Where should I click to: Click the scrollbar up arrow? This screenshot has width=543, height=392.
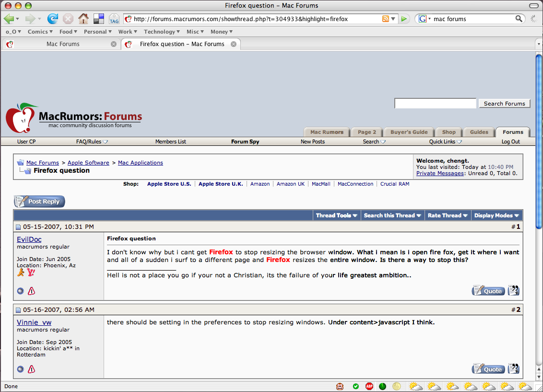(539, 370)
